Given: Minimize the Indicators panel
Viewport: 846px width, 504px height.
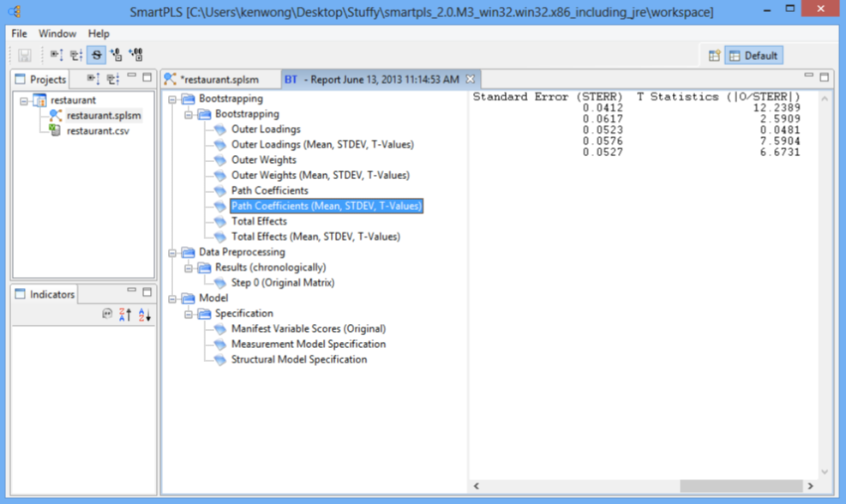Looking at the screenshot, I should point(132,291).
